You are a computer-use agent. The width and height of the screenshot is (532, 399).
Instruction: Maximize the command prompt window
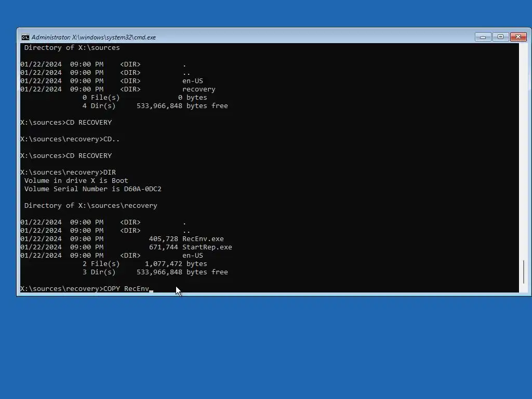500,37
